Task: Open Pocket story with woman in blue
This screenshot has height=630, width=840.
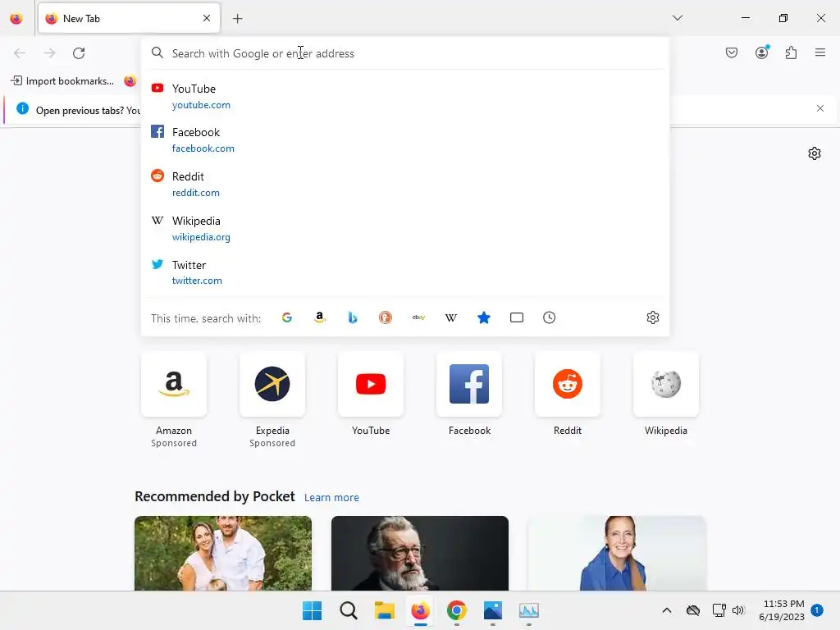Action: click(x=617, y=553)
